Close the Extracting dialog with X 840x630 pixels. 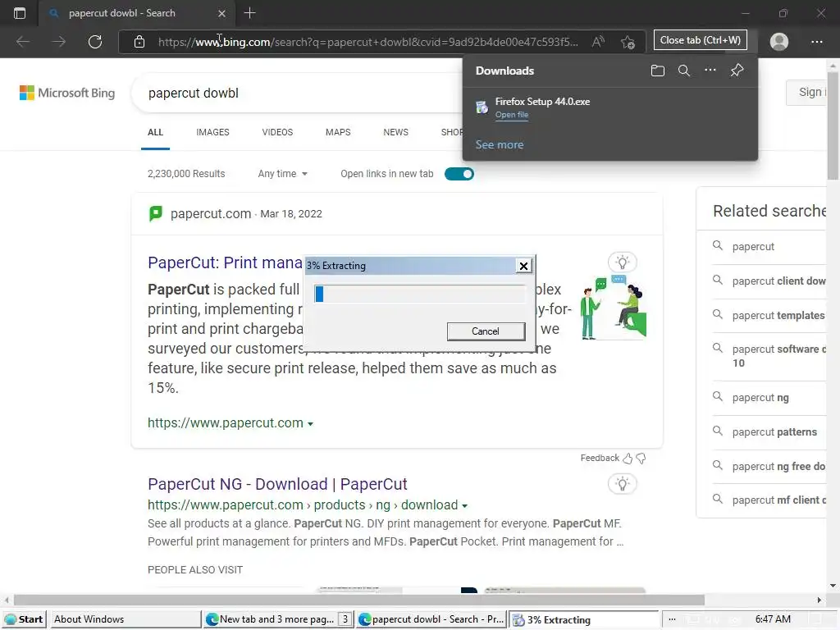point(523,266)
